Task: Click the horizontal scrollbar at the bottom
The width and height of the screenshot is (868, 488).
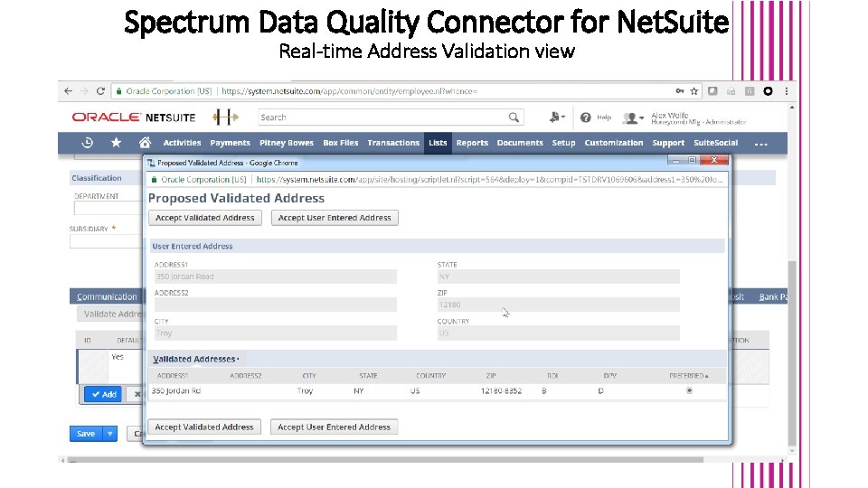Action: tap(385, 460)
